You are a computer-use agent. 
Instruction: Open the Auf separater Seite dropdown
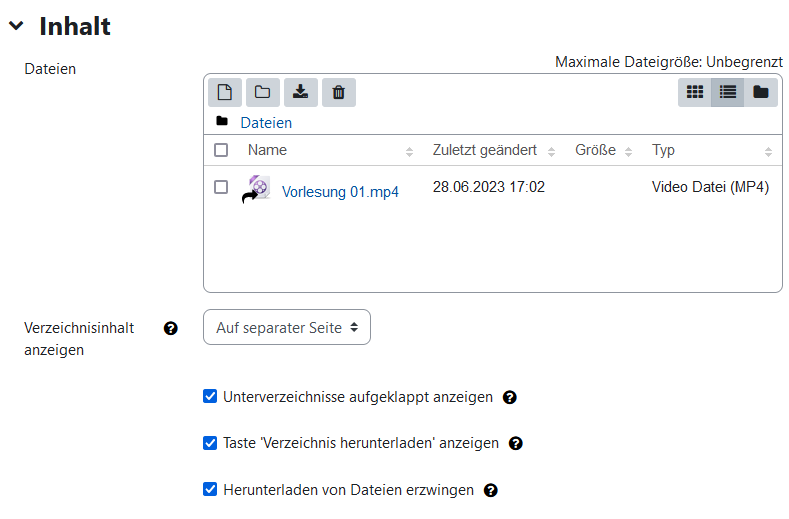[286, 327]
